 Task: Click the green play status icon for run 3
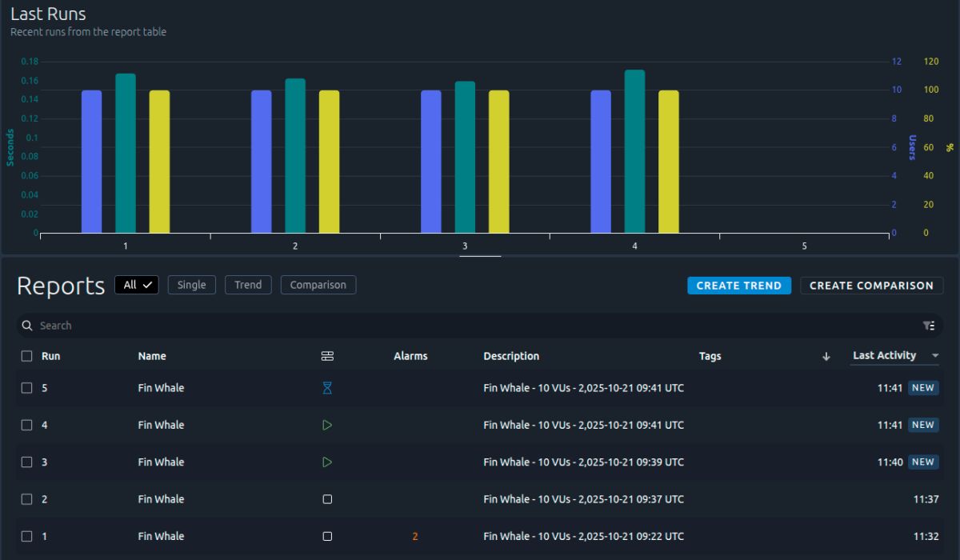click(327, 462)
